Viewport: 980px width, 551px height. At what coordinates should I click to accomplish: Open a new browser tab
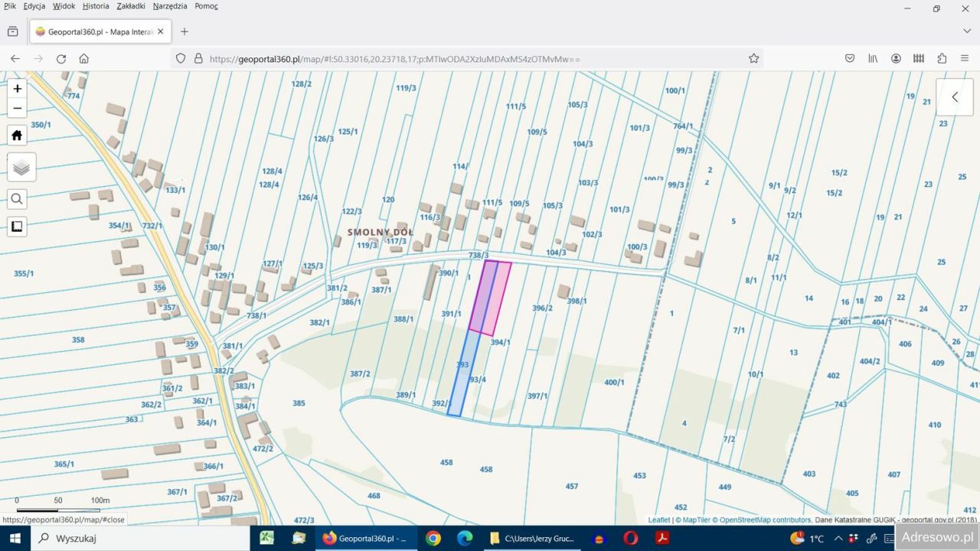184,31
